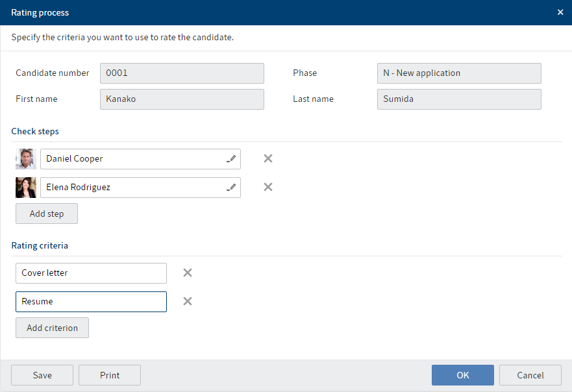Image resolution: width=572 pixels, height=392 pixels.
Task: Remove the Daniel Cooper check step
Action: click(x=267, y=158)
